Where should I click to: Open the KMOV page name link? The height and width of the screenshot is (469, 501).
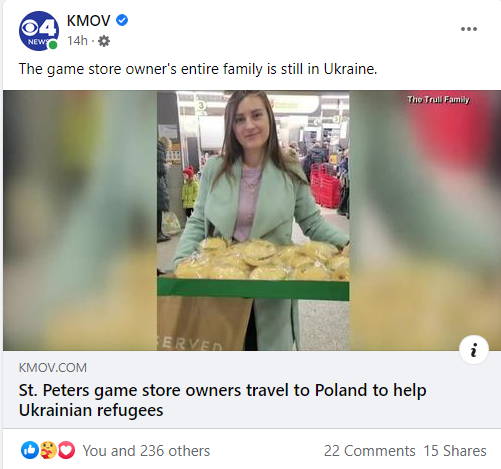88,21
